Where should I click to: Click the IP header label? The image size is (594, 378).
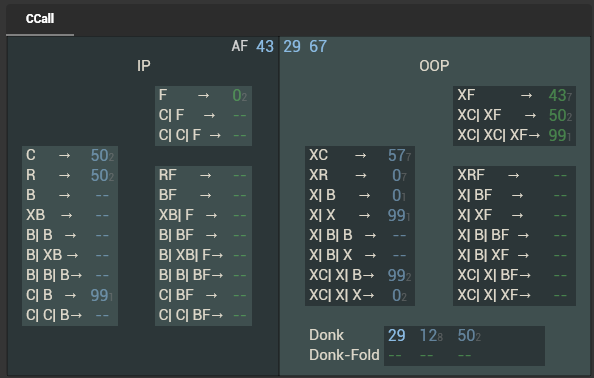(144, 66)
